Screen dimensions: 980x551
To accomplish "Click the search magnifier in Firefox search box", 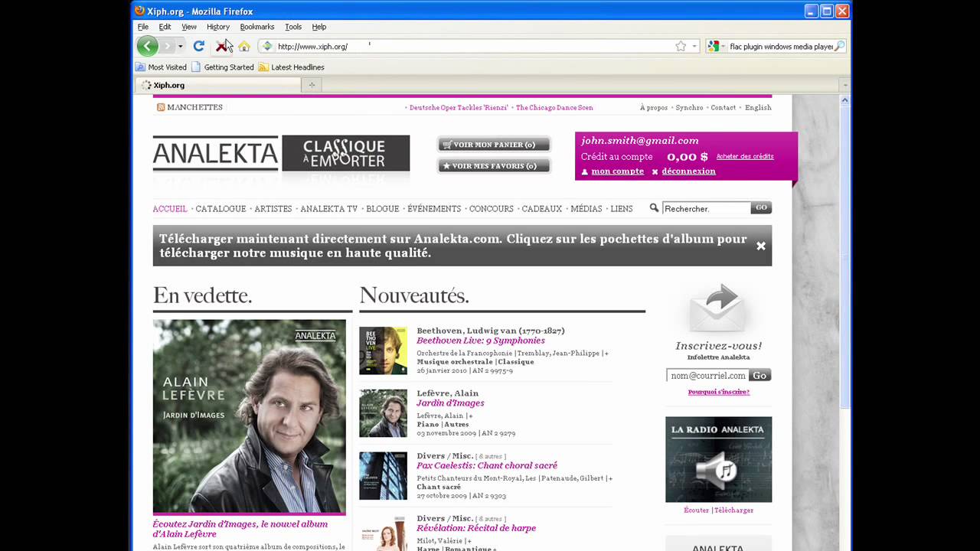I will tap(839, 47).
